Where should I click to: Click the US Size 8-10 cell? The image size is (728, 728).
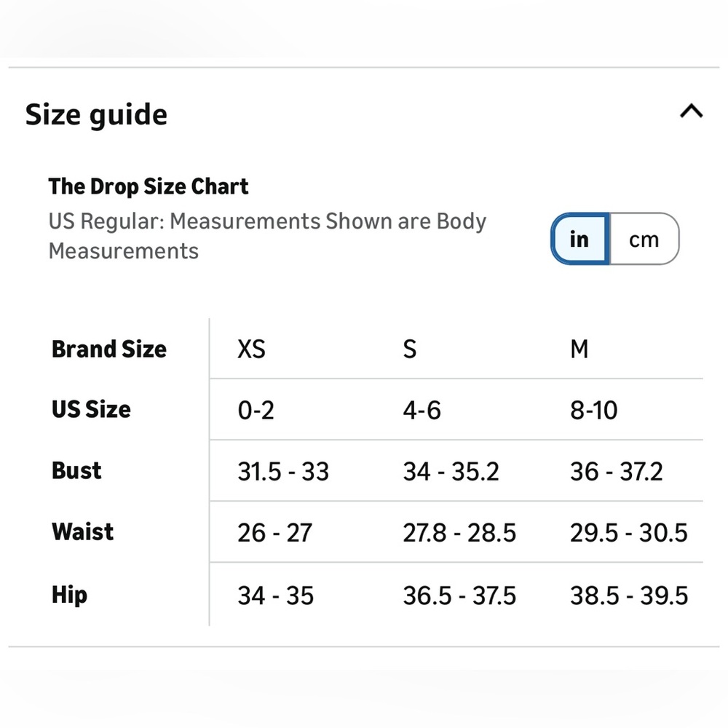[594, 411]
